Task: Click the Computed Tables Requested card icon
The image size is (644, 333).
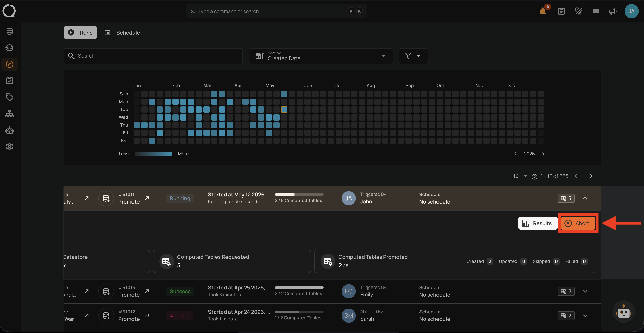Action: coord(166,261)
